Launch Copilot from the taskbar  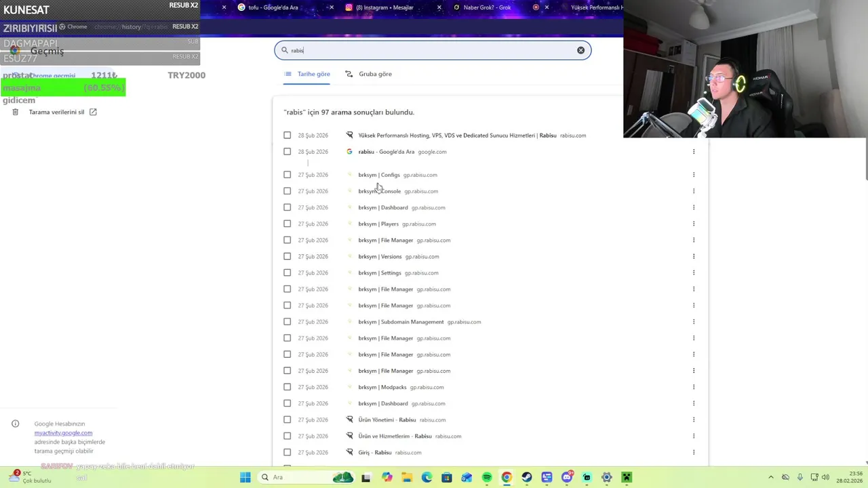click(387, 477)
